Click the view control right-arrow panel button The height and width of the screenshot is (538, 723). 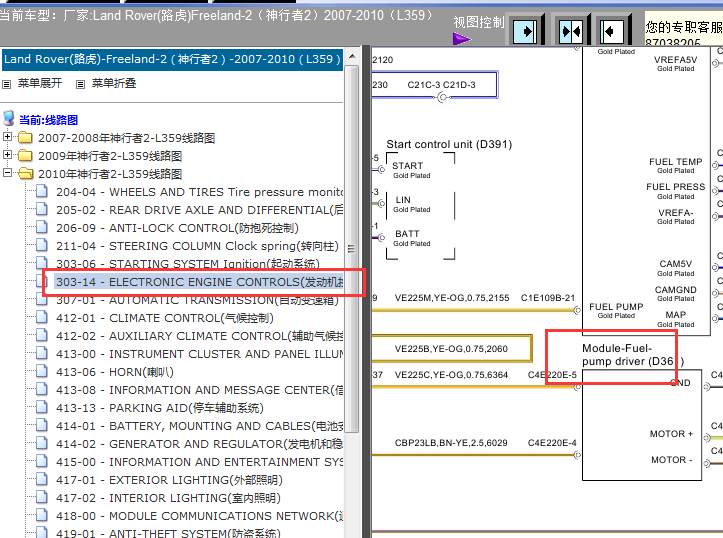tap(526, 31)
